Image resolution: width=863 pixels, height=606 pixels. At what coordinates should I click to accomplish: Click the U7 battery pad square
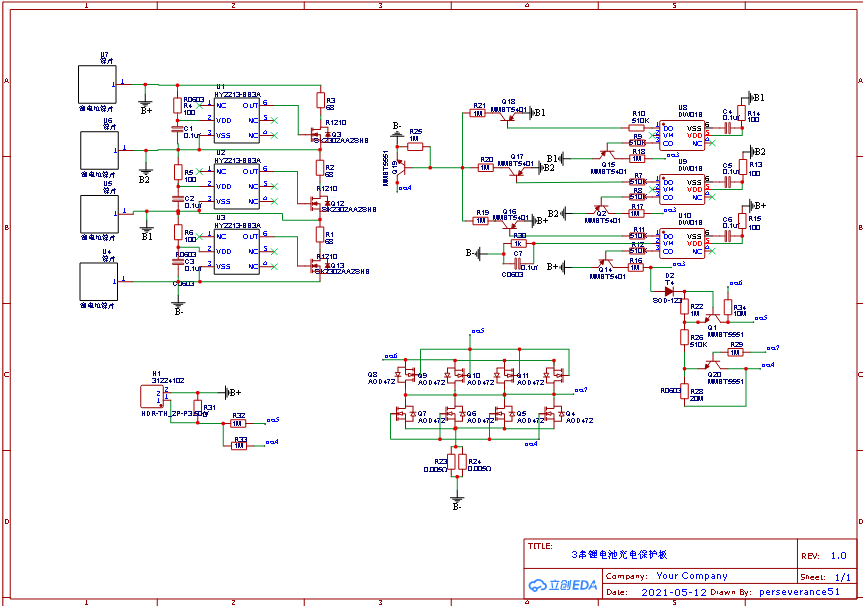coord(97,84)
